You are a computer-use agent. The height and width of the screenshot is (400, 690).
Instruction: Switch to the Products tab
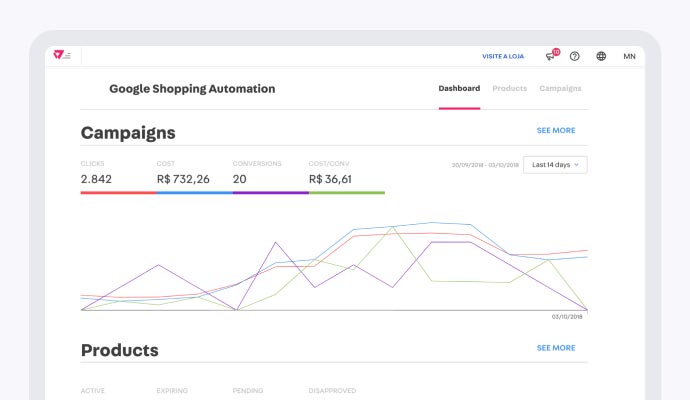(x=509, y=88)
